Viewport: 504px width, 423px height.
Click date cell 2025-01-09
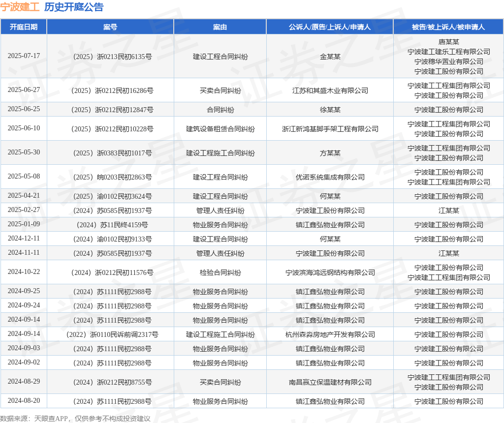coord(24,224)
